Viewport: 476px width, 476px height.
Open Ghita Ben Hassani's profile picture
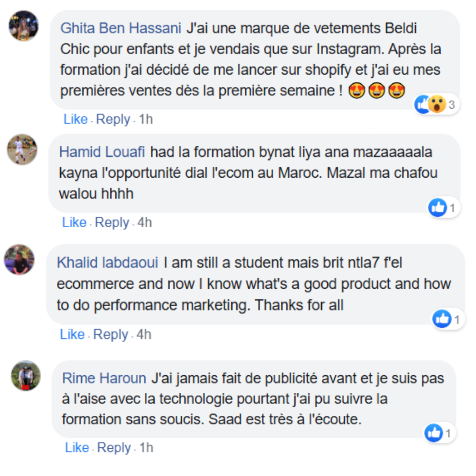click(x=24, y=26)
